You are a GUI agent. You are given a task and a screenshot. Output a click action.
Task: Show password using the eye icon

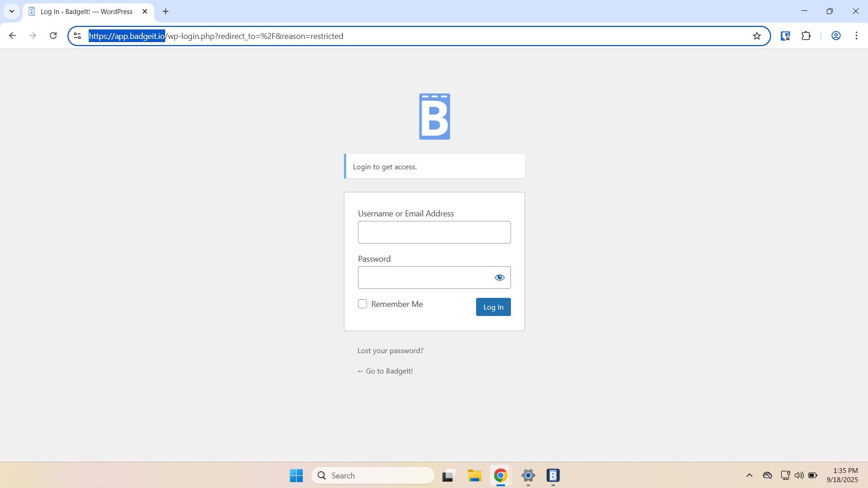point(499,277)
